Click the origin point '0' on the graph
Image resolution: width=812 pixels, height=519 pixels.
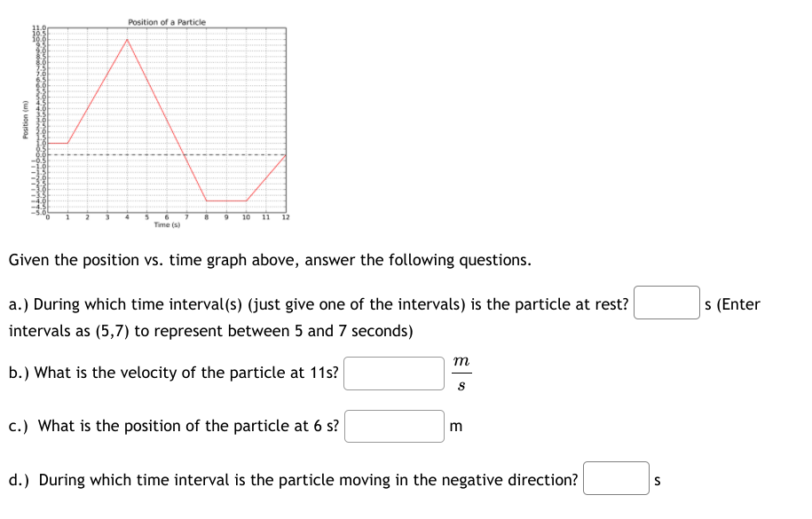tap(49, 215)
